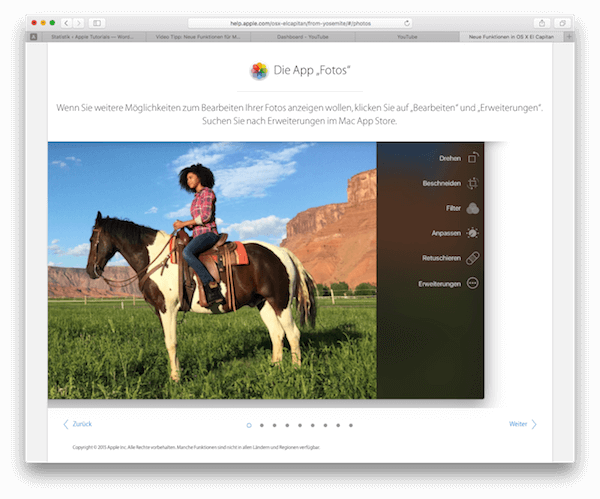Viewport: 600px width, 499px height.
Task: Click the Safari share icon
Action: coord(541,22)
